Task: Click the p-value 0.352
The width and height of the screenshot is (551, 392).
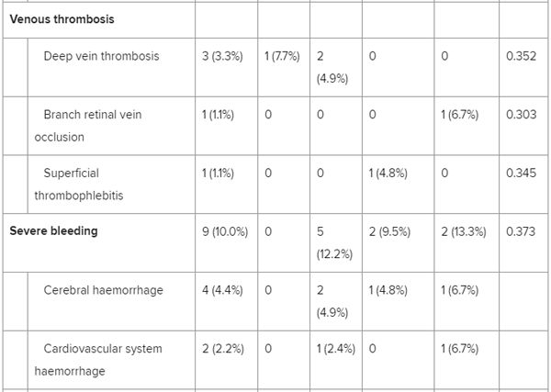Action: (521, 56)
